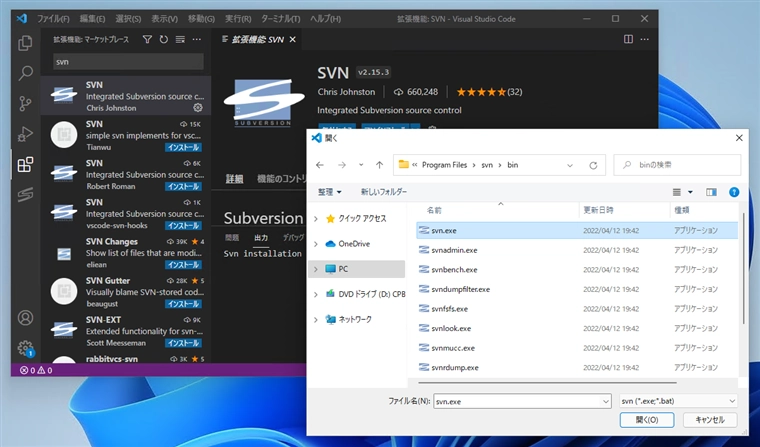Expand the DVD ドライブ tree node
The height and width of the screenshot is (447, 760).
click(316, 294)
